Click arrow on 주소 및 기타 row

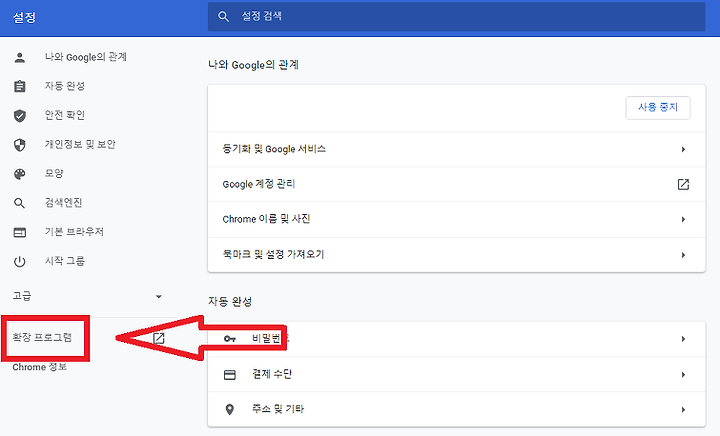coord(683,409)
